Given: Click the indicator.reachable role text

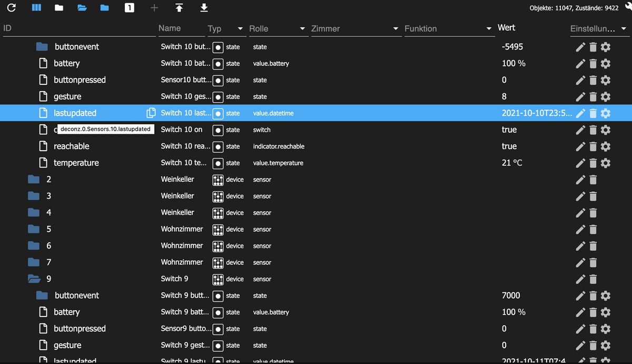Looking at the screenshot, I should pos(279,146).
